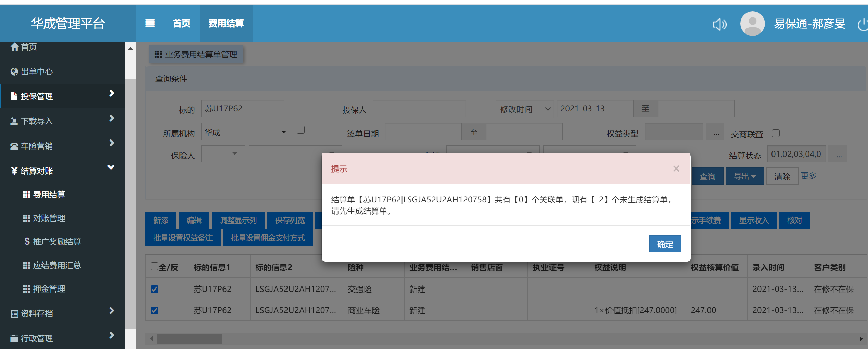Click the grid icon beside 费用结算
868x349 pixels.
tap(26, 194)
